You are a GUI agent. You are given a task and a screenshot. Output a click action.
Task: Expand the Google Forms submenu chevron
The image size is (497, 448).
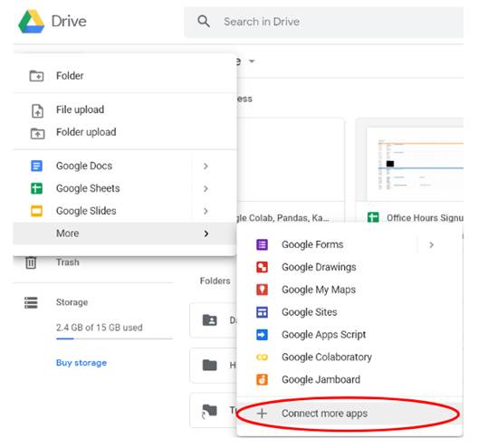(431, 244)
